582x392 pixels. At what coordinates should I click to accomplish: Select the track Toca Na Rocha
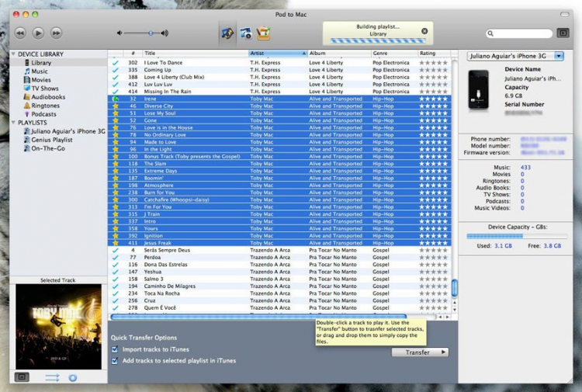(x=279, y=293)
